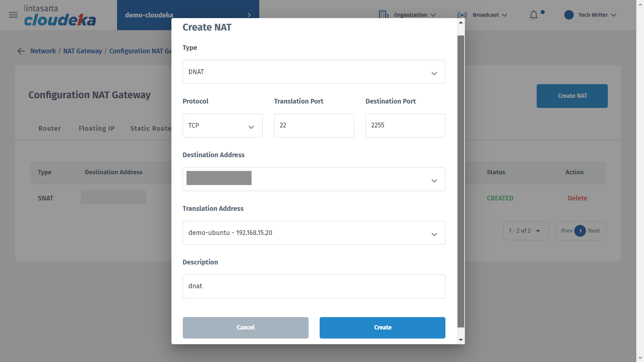644x362 pixels.
Task: Click the Cancel button
Action: [246, 327]
